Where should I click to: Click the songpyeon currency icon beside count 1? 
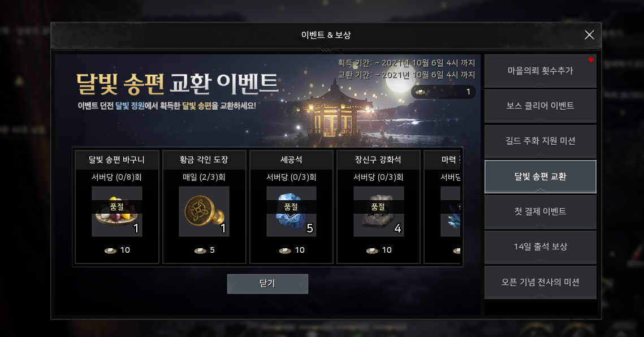(x=420, y=92)
